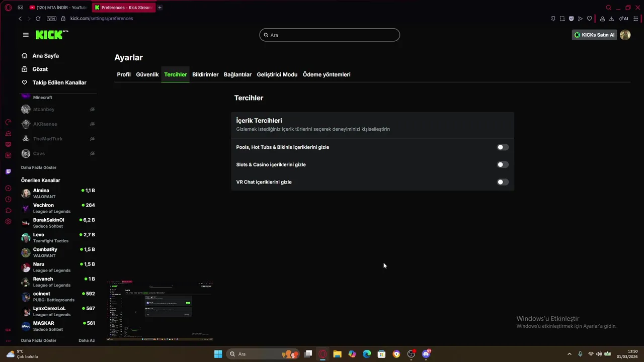Open the MASKAR channel
This screenshot has height=362, width=644.
(x=58, y=326)
